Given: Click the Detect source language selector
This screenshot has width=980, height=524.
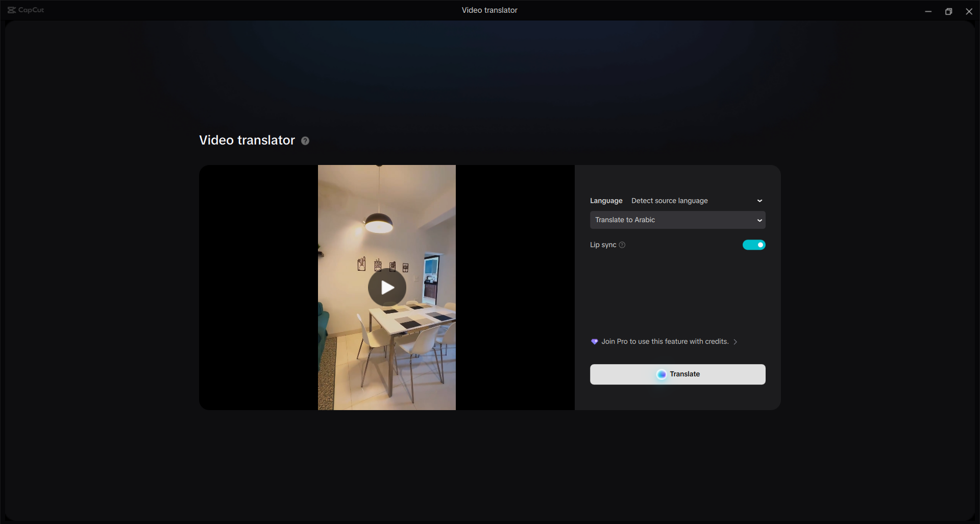Looking at the screenshot, I should [x=669, y=200].
